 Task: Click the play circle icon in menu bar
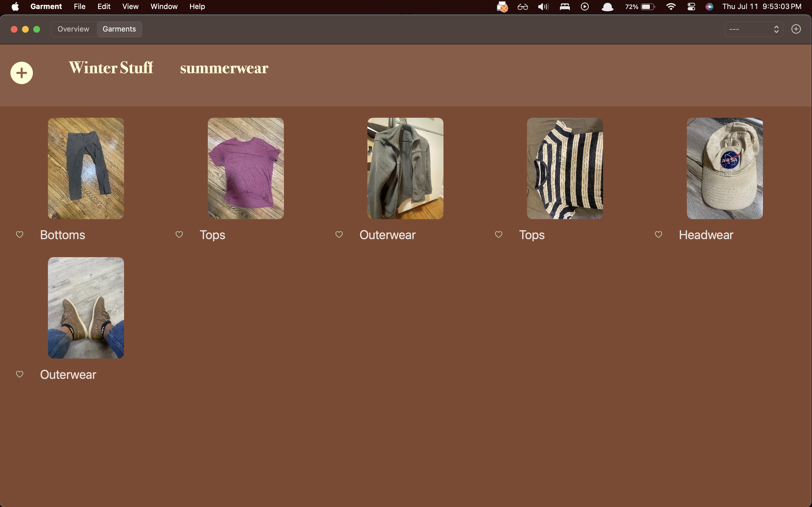[x=584, y=7]
